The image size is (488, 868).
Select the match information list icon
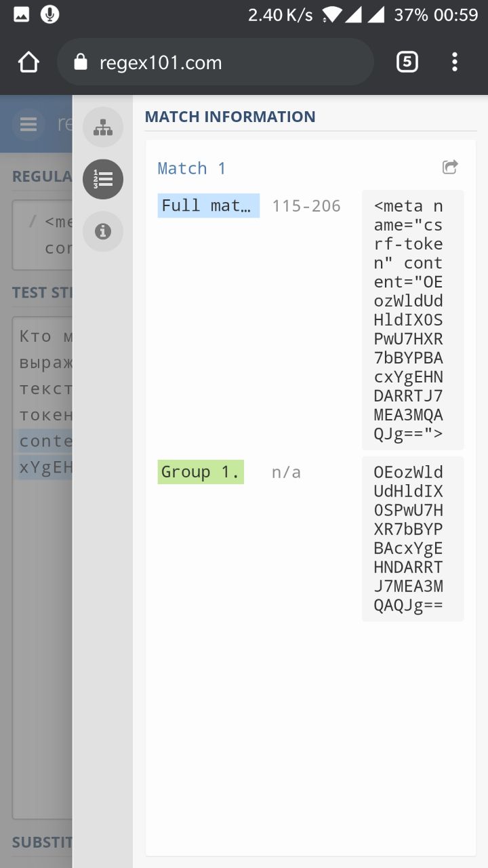tap(103, 179)
